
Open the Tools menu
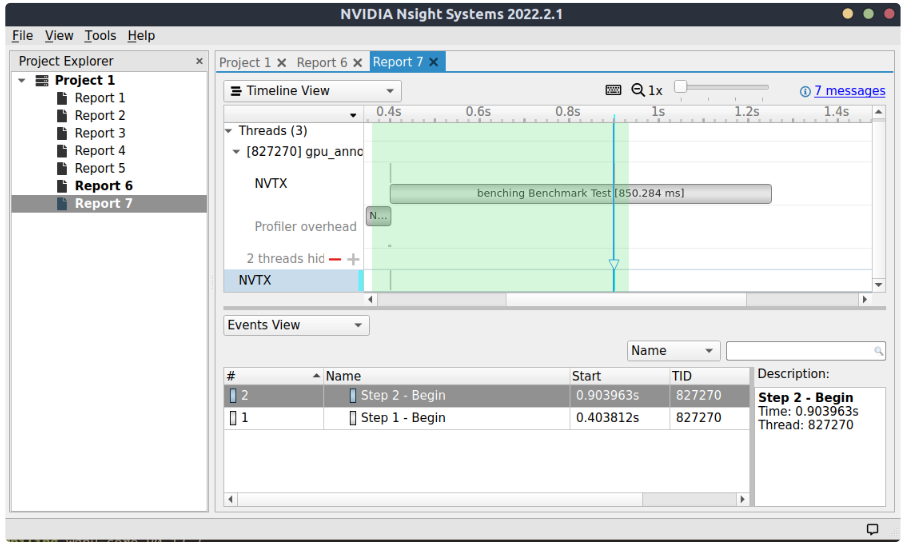(101, 36)
